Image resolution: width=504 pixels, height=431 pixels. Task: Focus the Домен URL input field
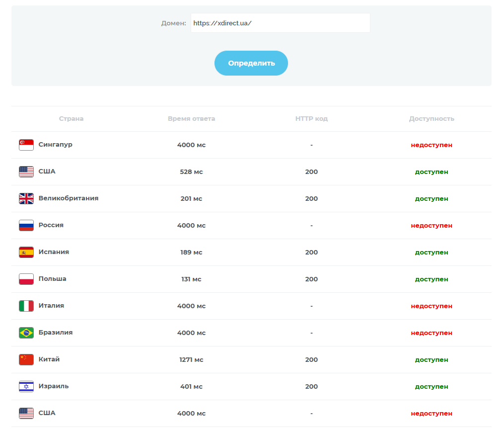pyautogui.click(x=280, y=23)
